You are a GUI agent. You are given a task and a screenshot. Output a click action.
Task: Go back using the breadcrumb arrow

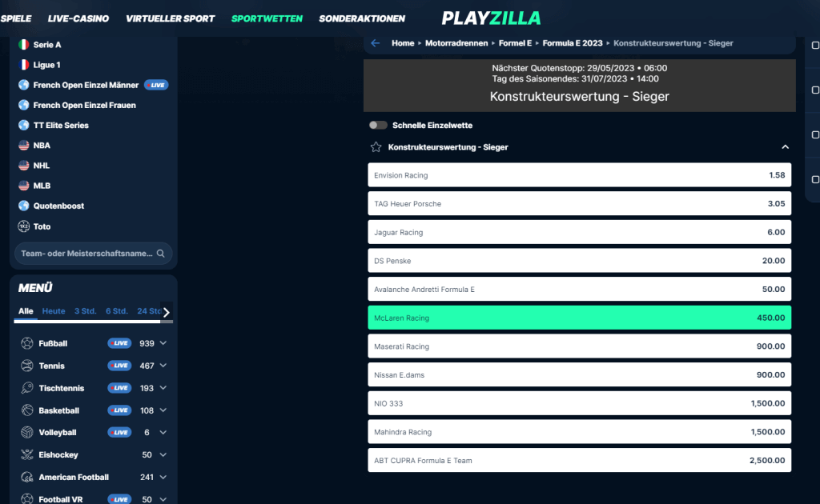tap(376, 43)
